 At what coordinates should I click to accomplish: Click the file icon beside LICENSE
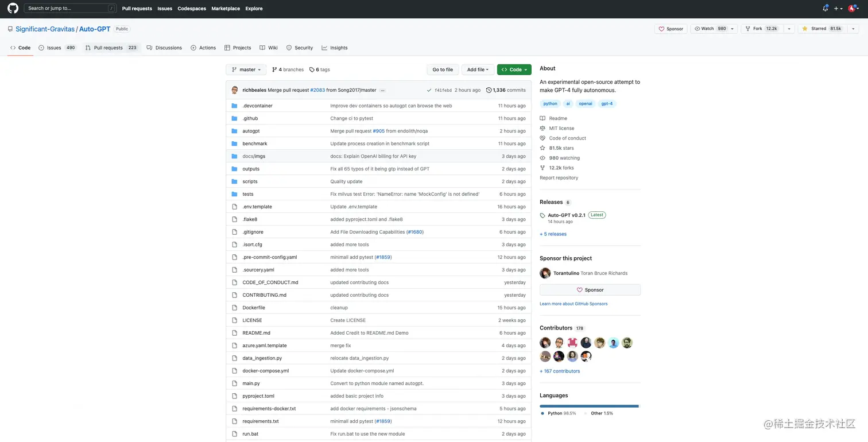(234, 320)
